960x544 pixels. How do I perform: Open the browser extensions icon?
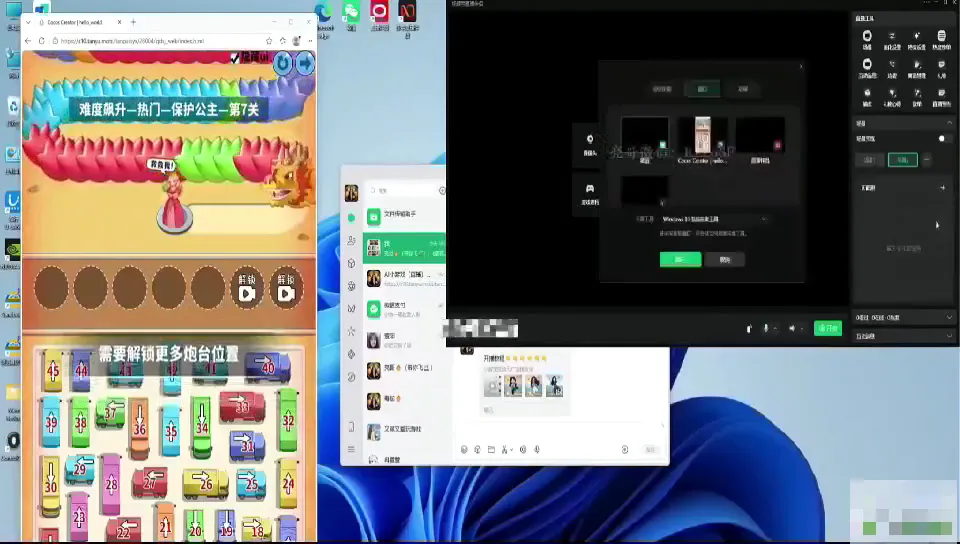[282, 41]
